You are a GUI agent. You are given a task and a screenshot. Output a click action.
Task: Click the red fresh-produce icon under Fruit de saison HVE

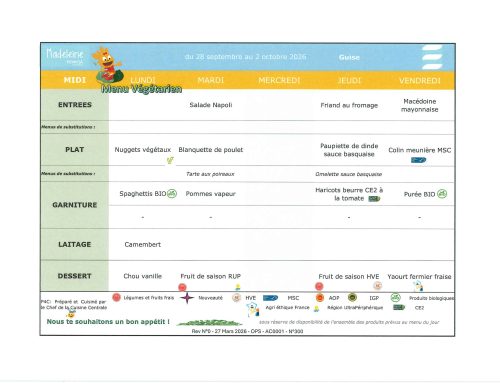point(319,286)
